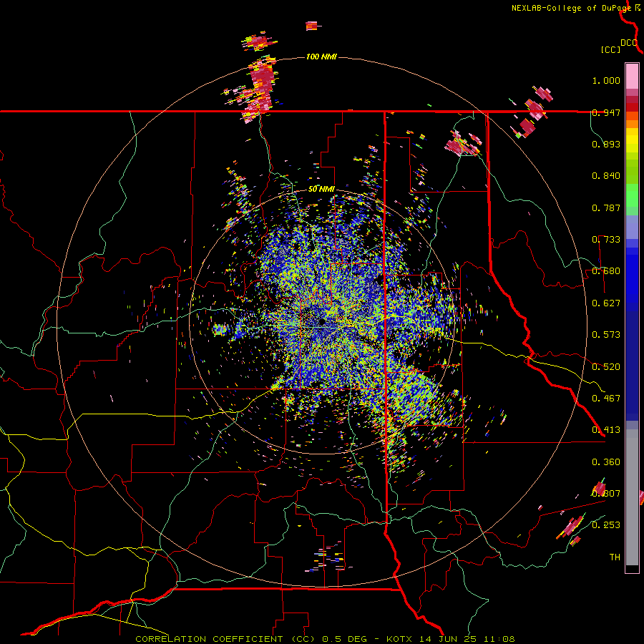The image size is (644, 644).
Task: Click the DCC label above the color scale
Action: point(629,43)
